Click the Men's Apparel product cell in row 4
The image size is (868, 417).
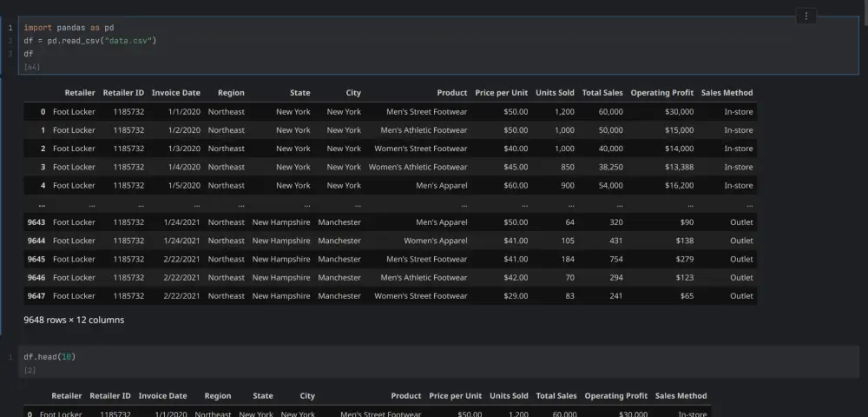tap(442, 186)
